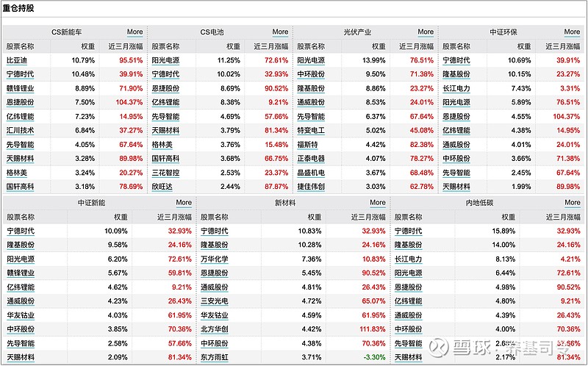The image size is (588, 366).
Task: Click More beside 中证环保 heading
Action: (x=572, y=32)
